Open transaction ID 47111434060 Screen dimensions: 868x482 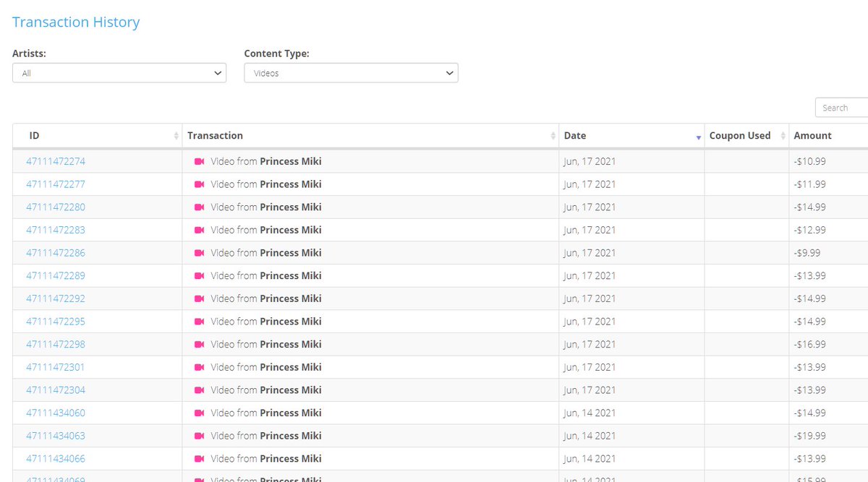[56, 413]
